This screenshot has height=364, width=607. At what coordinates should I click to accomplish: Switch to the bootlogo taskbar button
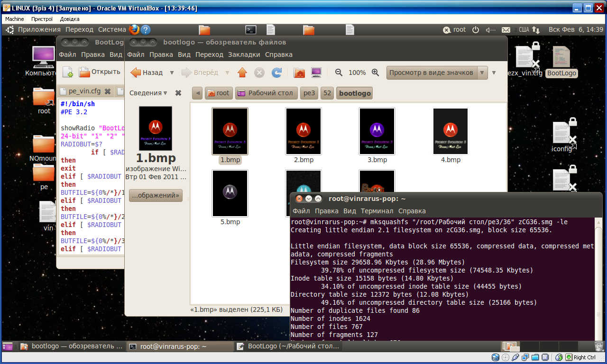click(71, 346)
